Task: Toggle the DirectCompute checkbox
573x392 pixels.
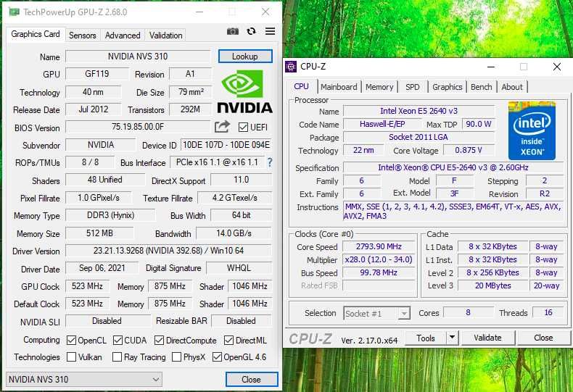Action: pos(159,340)
